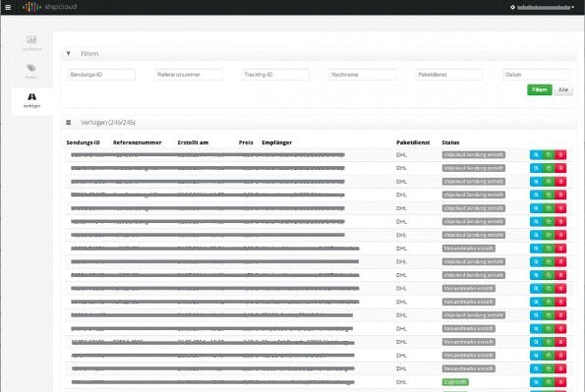Collapse the Filtern panel via funnel icon
The image size is (585, 392).
tap(68, 54)
